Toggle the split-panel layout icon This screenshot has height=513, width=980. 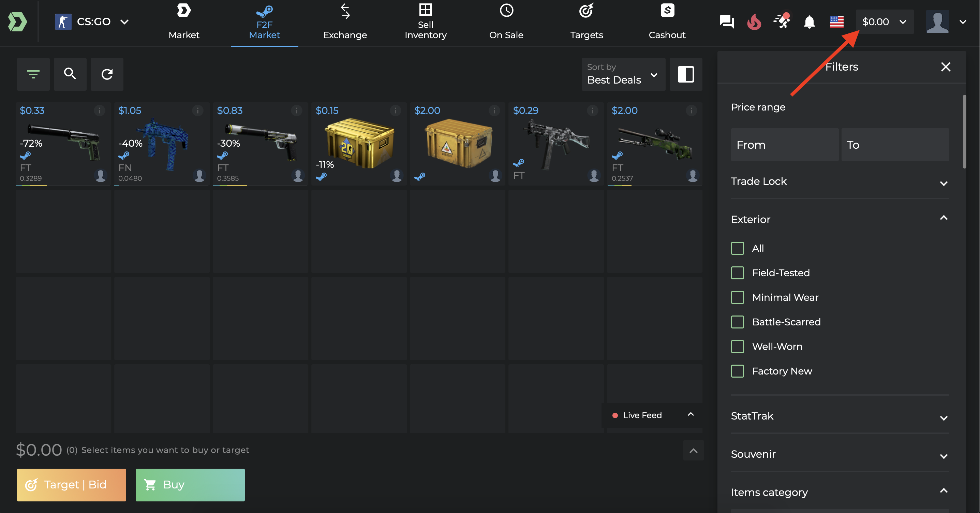click(x=685, y=74)
